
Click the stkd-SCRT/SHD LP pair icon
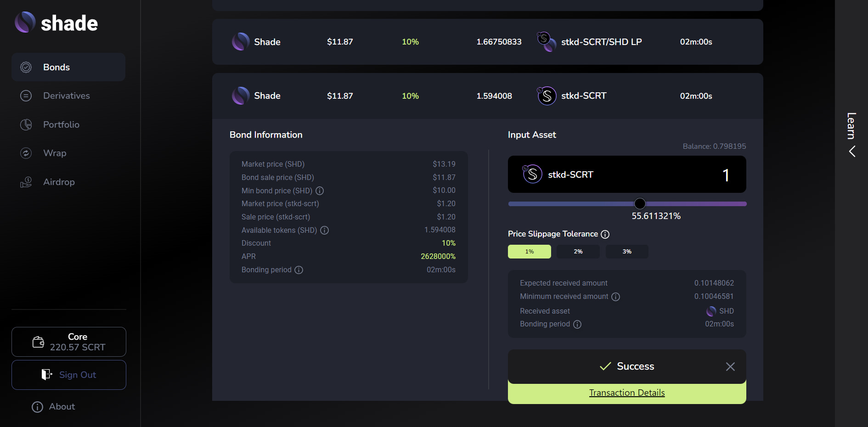547,42
